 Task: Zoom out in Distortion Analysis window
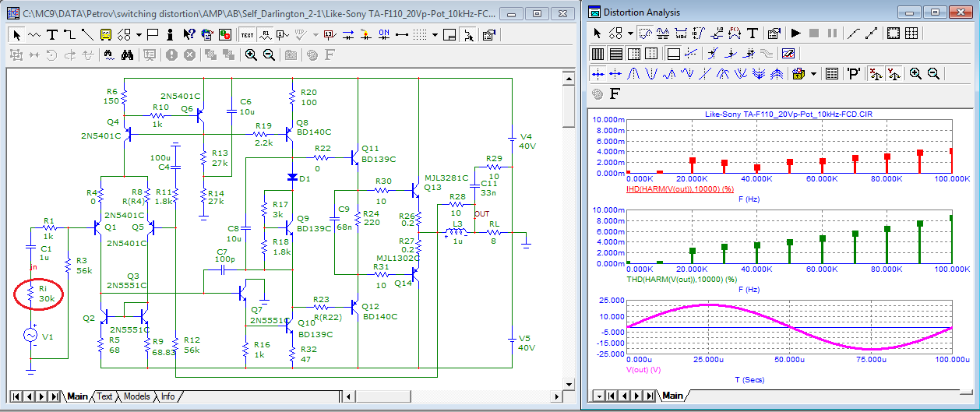pos(932,74)
